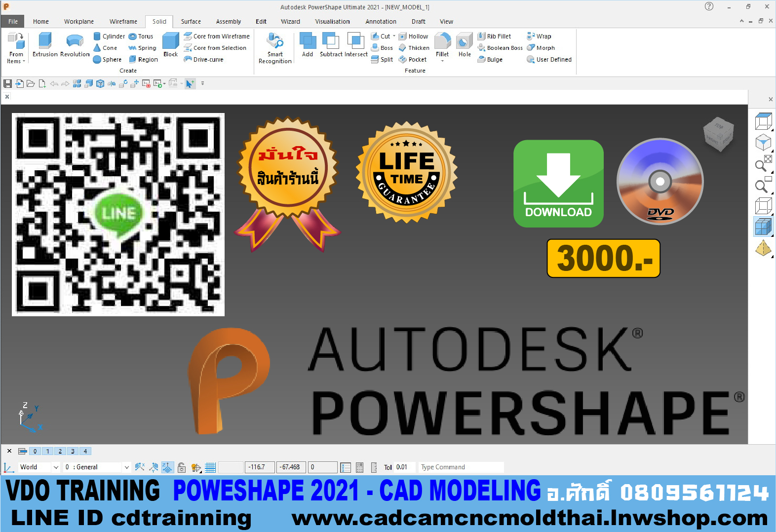Open the World workplane dropdown

55,467
